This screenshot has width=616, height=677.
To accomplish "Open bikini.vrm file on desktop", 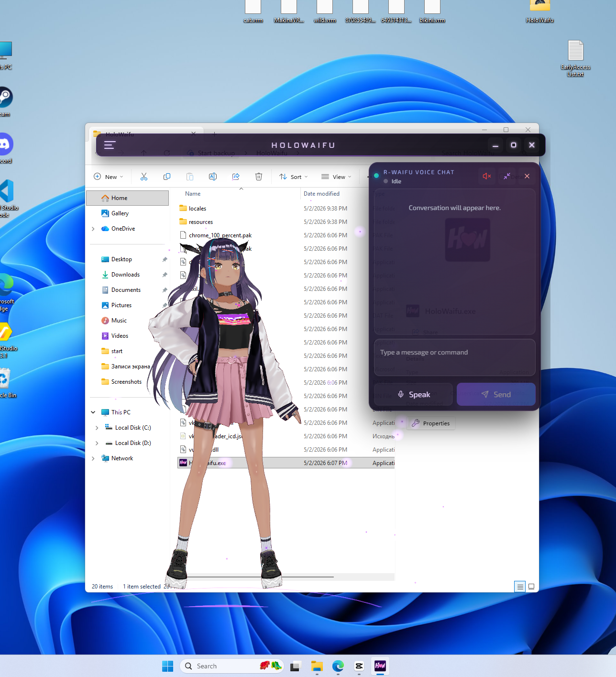I will pos(432,11).
